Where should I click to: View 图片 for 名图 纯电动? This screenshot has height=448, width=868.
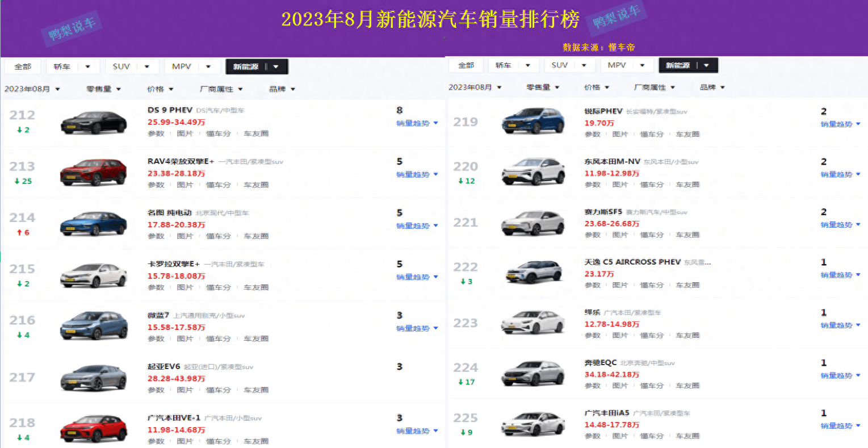[x=184, y=236]
